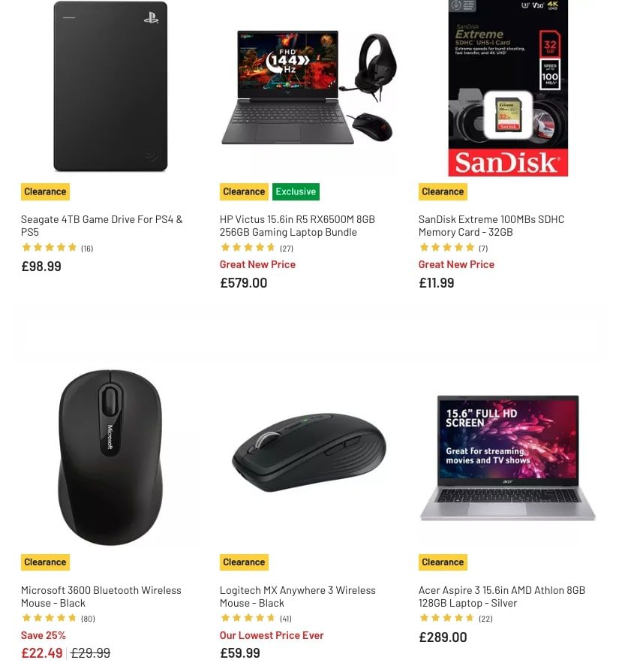View the Logitech MX Anywhere 3 mouse image

click(309, 452)
